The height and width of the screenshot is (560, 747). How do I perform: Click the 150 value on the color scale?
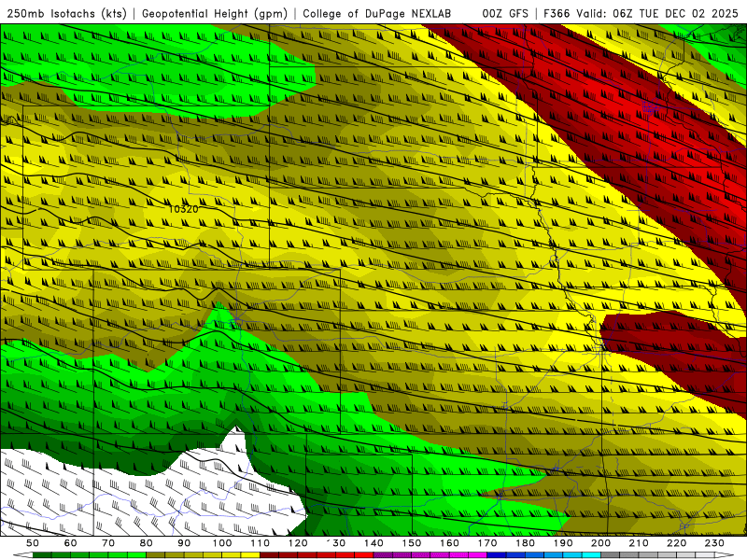click(412, 543)
